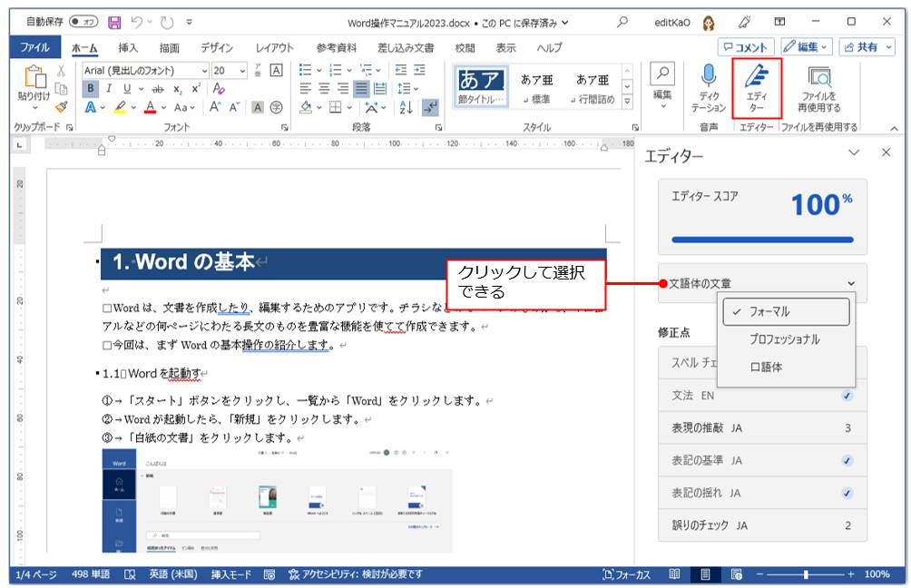Toggle justify alignment button

[361, 89]
